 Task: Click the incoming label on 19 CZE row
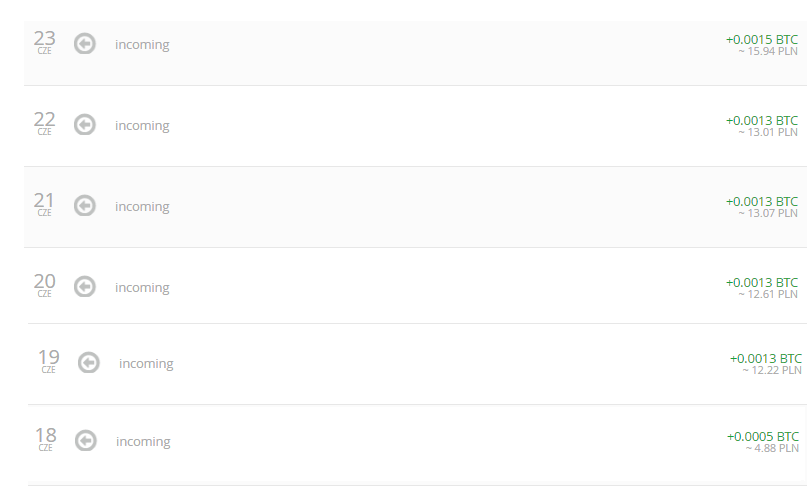coord(146,364)
